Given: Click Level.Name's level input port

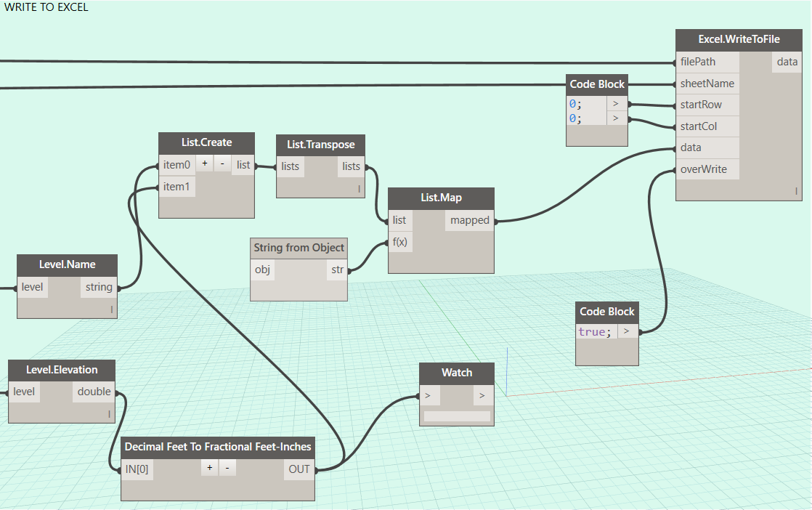Looking at the screenshot, I should pos(33,287).
